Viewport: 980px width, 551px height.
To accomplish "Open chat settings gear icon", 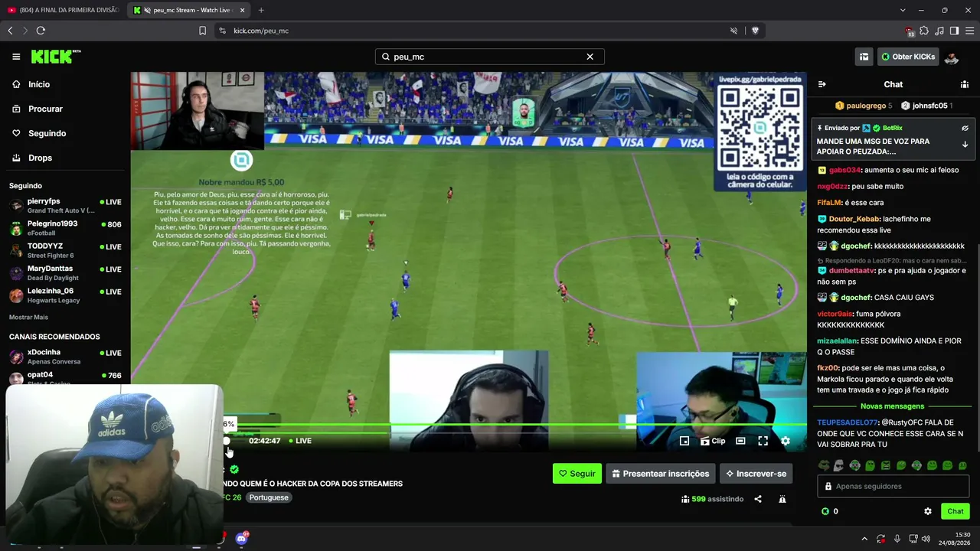I will pyautogui.click(x=928, y=511).
